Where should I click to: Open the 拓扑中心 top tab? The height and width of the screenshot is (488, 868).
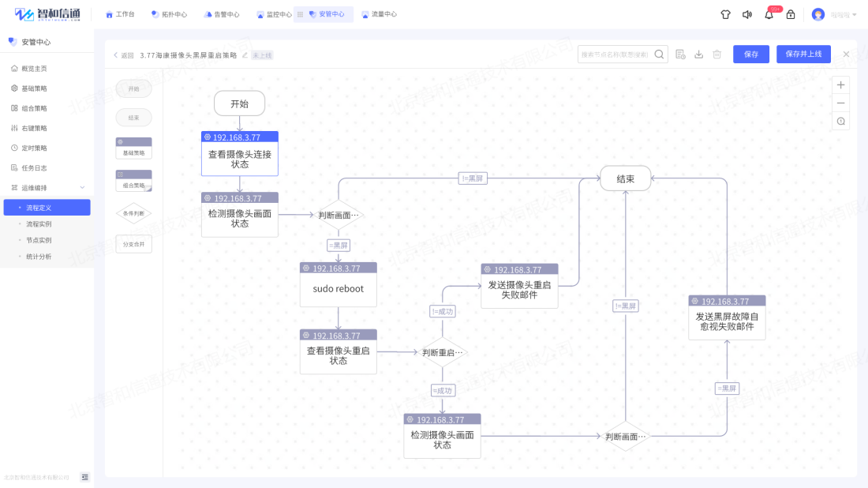tap(169, 14)
